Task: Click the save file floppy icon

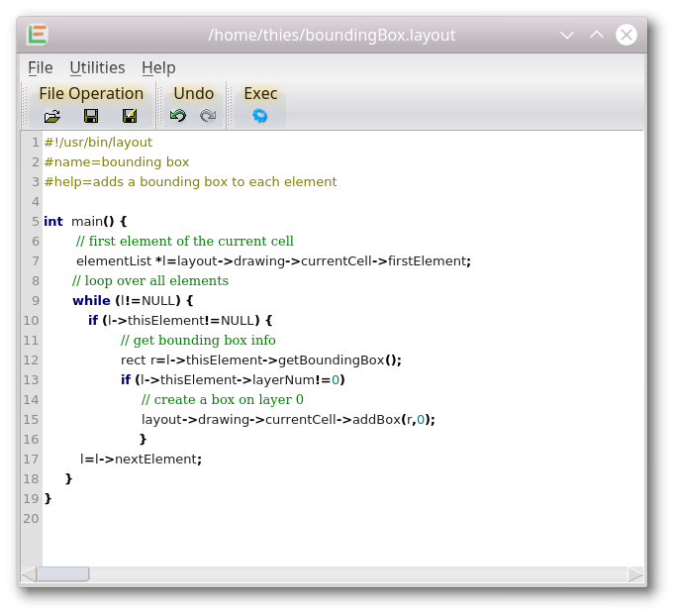Action: pyautogui.click(x=91, y=116)
